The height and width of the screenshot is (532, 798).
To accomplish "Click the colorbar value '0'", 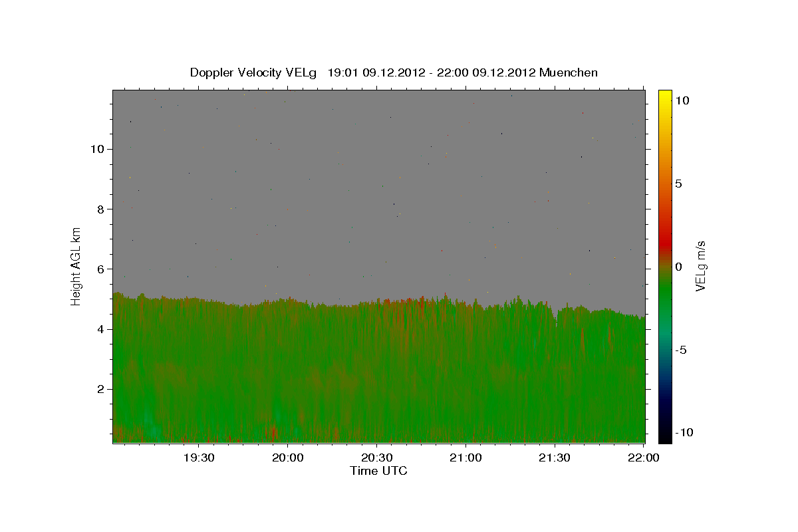I will click(x=678, y=267).
